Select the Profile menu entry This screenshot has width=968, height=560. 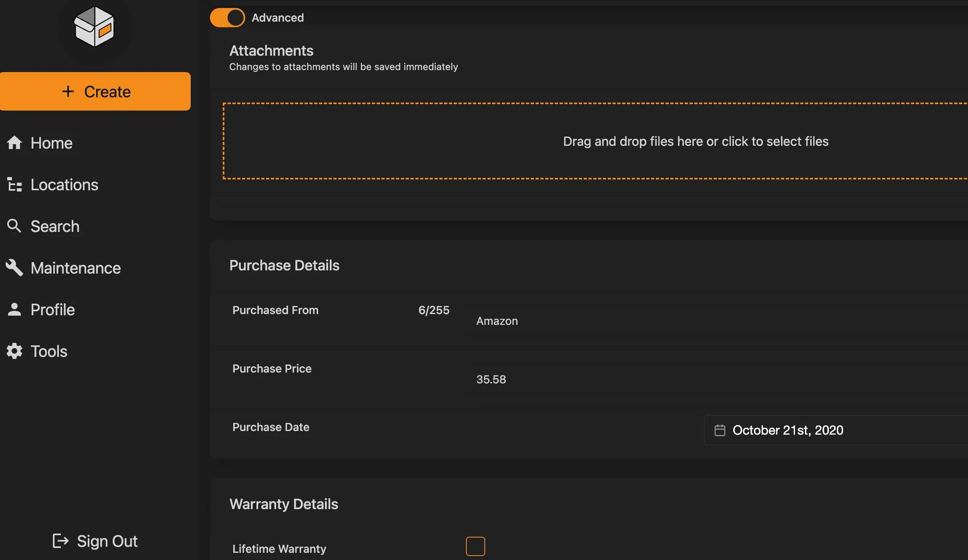pyautogui.click(x=52, y=310)
